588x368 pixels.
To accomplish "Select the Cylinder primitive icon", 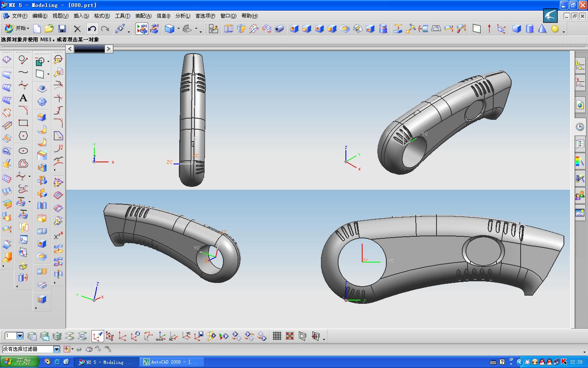I will (530, 29).
